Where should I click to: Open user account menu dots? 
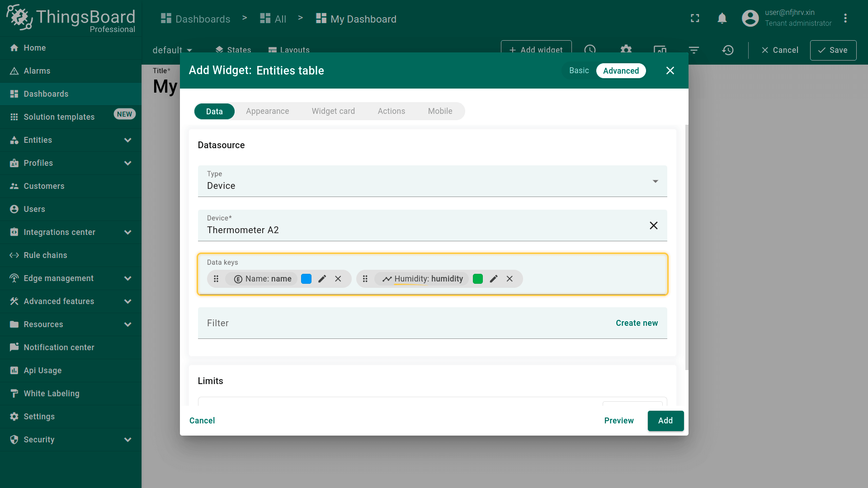pos(845,19)
